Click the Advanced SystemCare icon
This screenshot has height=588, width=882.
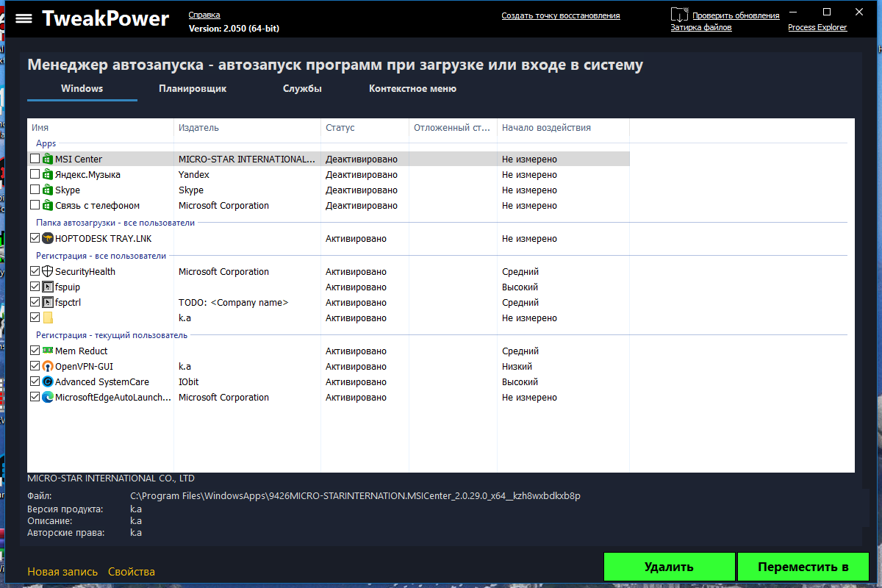click(48, 382)
